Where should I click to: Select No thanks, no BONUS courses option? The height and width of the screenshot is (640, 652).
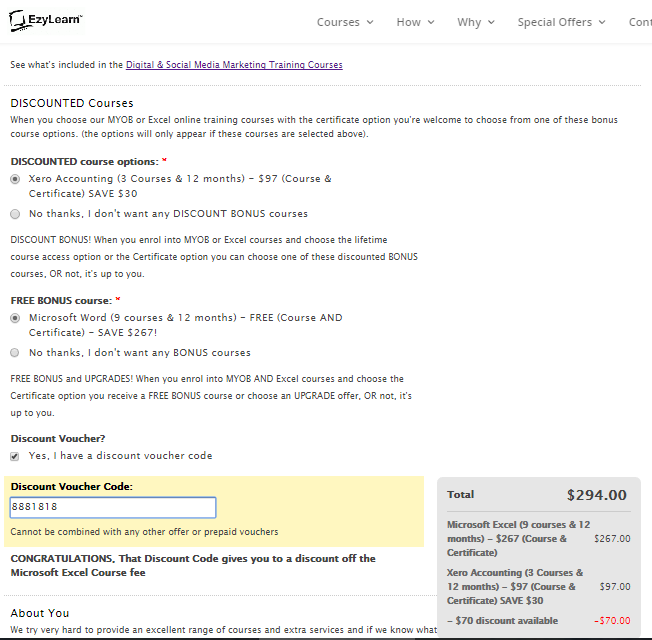point(15,353)
